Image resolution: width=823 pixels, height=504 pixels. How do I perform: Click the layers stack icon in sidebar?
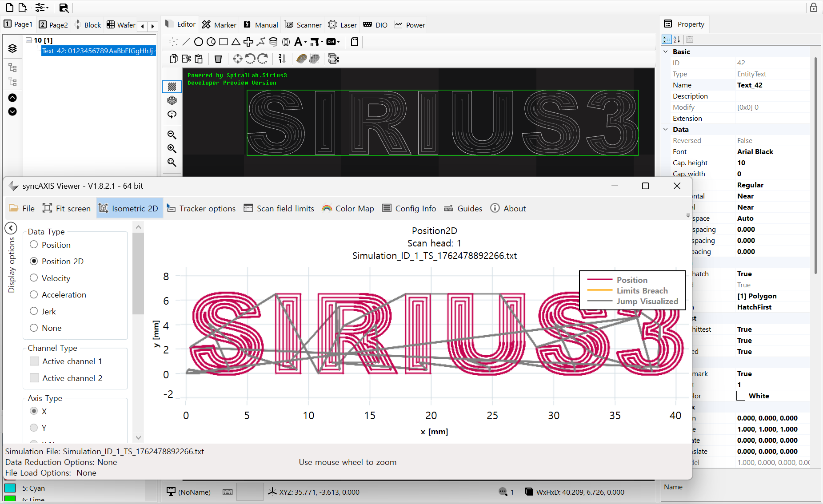tap(12, 48)
